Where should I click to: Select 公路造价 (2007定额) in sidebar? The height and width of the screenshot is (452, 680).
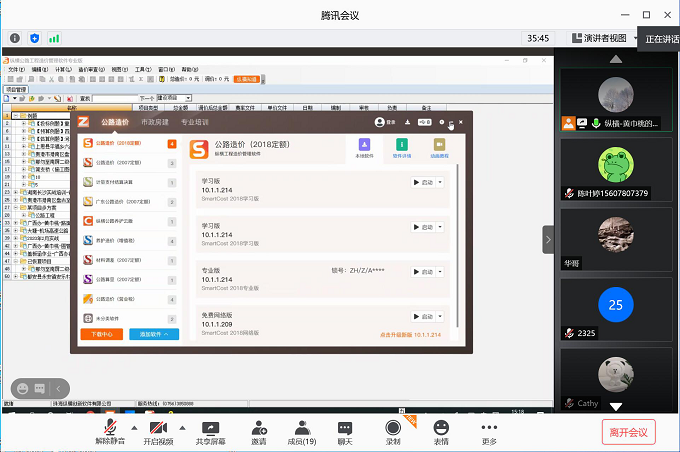(x=130, y=163)
